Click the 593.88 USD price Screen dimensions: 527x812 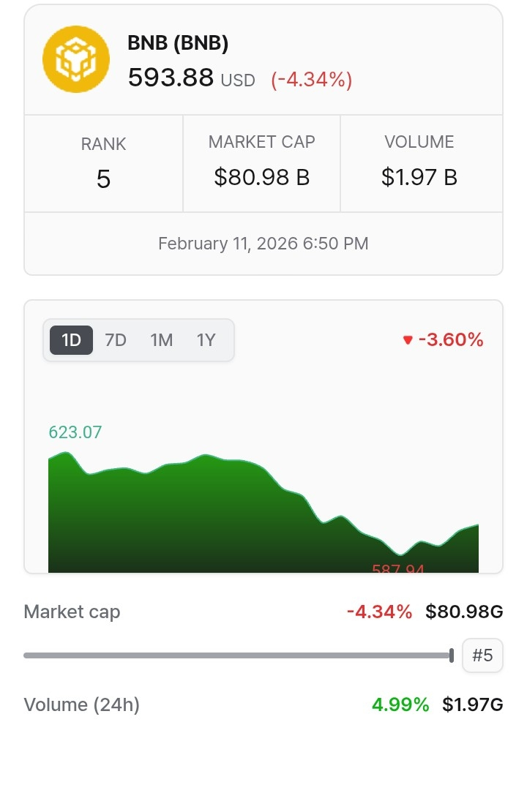click(190, 78)
